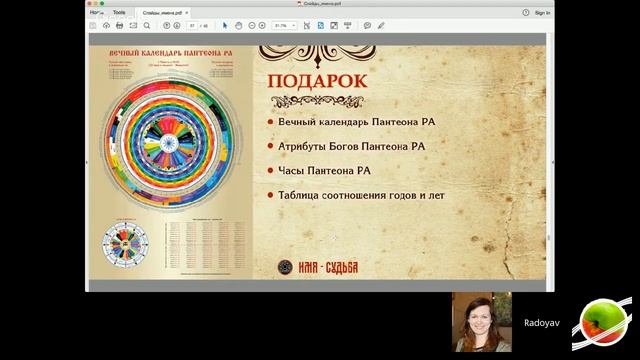Click the small clock wheel image
Screen dimensions: 640x360
[x=125, y=244]
